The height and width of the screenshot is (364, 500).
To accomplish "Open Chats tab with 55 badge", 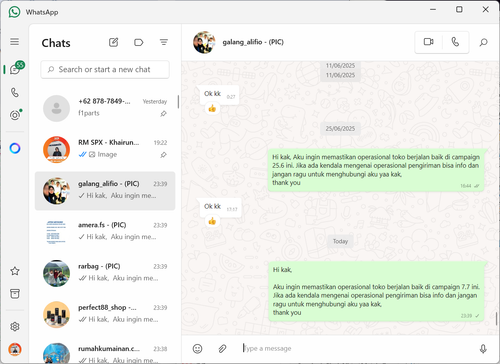I will click(16, 68).
